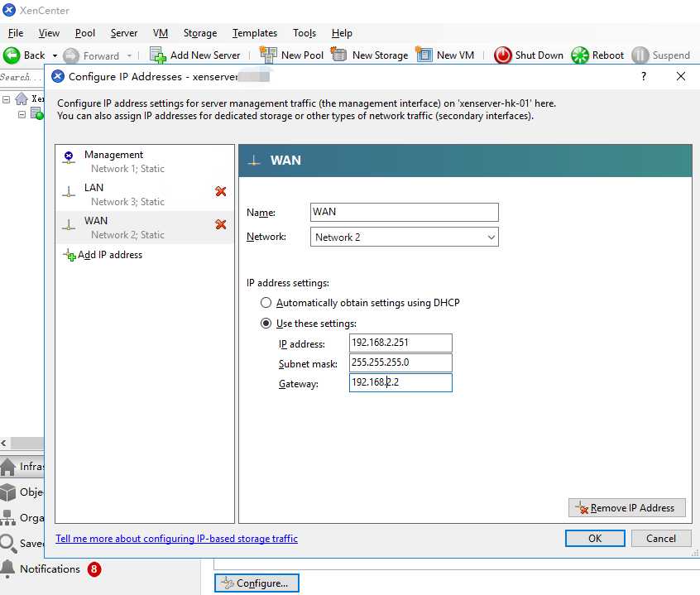Screen dimensions: 700x595
Task: Click the red notifications count badge
Action: coord(94,569)
